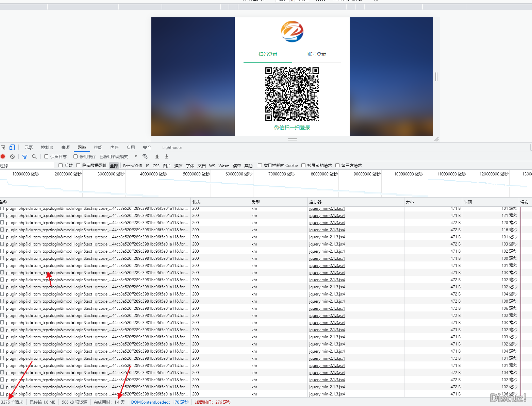The image size is (532, 406).
Task: Open the 内存 DevTools tab
Action: click(114, 148)
